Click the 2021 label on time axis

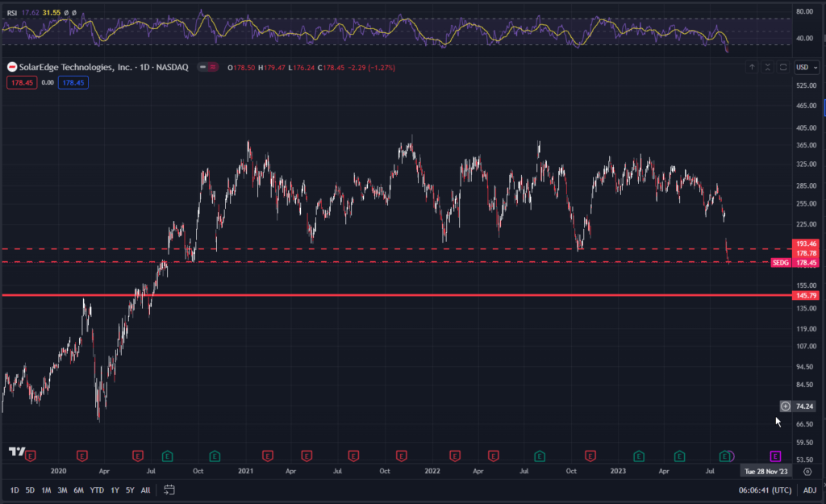pos(245,471)
